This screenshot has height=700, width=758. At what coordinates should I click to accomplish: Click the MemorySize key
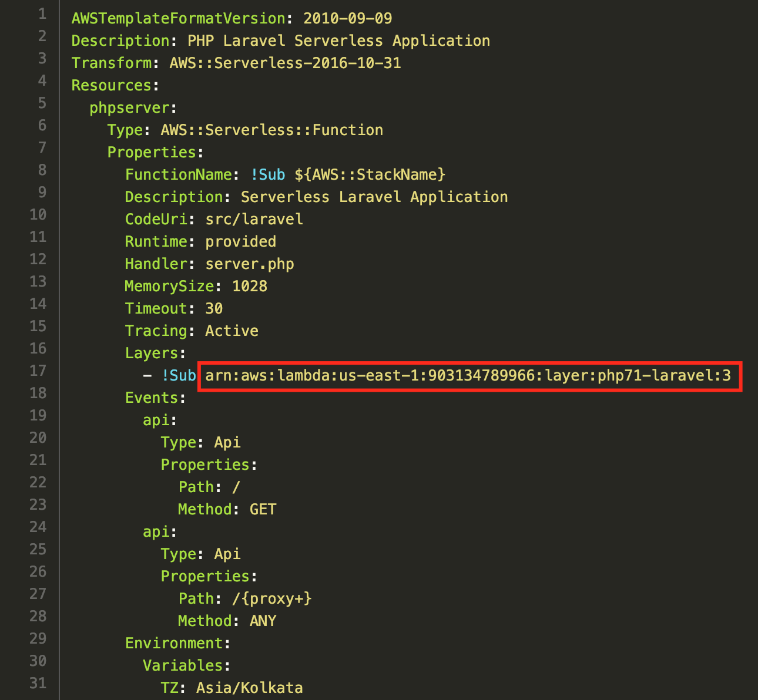click(x=170, y=286)
